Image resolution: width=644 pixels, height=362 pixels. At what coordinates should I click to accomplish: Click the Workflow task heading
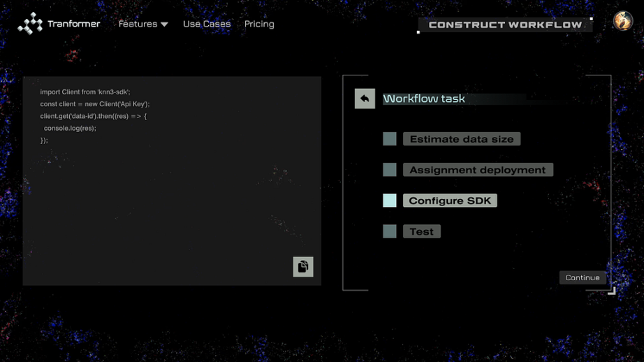(x=424, y=99)
